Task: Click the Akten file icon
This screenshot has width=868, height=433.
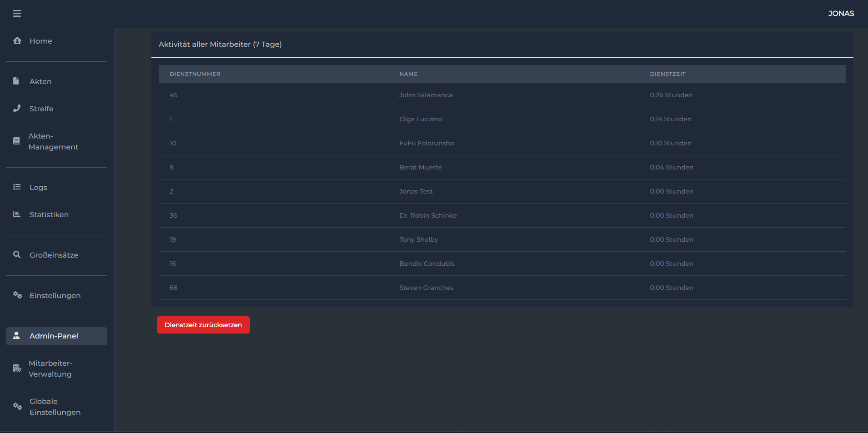Action: click(x=16, y=81)
